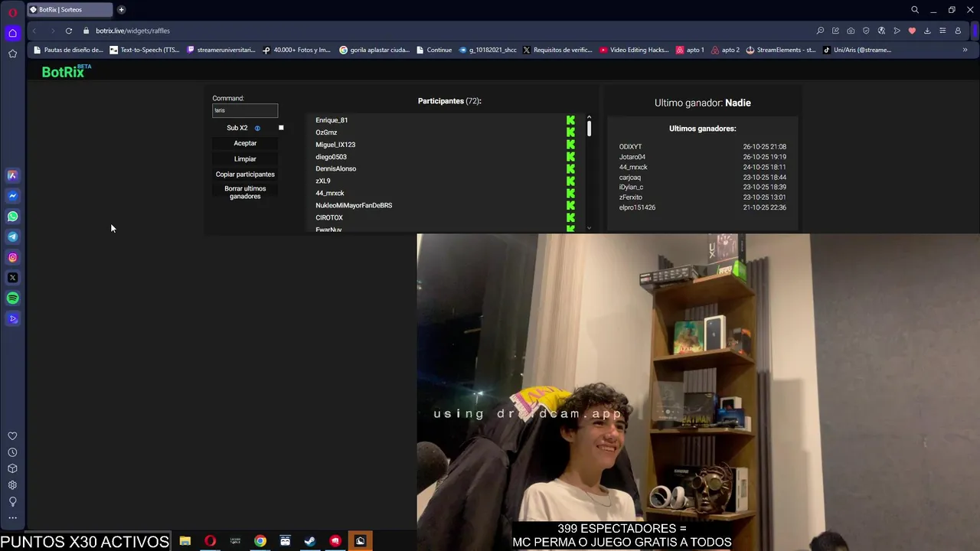Expand hidden bookmarks chevron

[x=965, y=50]
